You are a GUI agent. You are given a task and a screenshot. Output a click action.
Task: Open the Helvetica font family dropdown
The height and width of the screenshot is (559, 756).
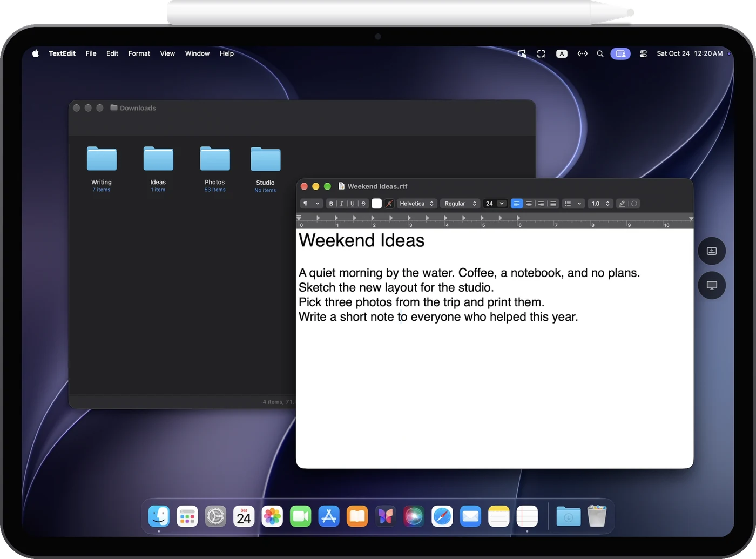pyautogui.click(x=416, y=204)
